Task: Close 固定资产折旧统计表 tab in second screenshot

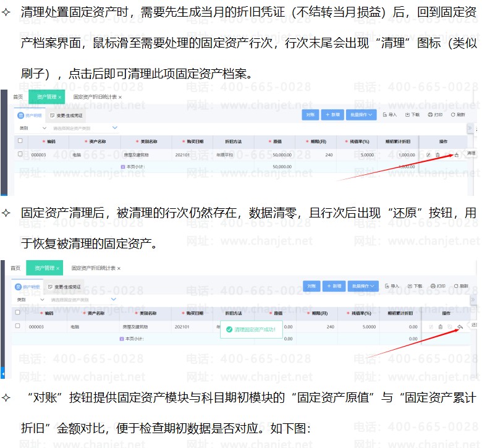Action: tap(119, 268)
